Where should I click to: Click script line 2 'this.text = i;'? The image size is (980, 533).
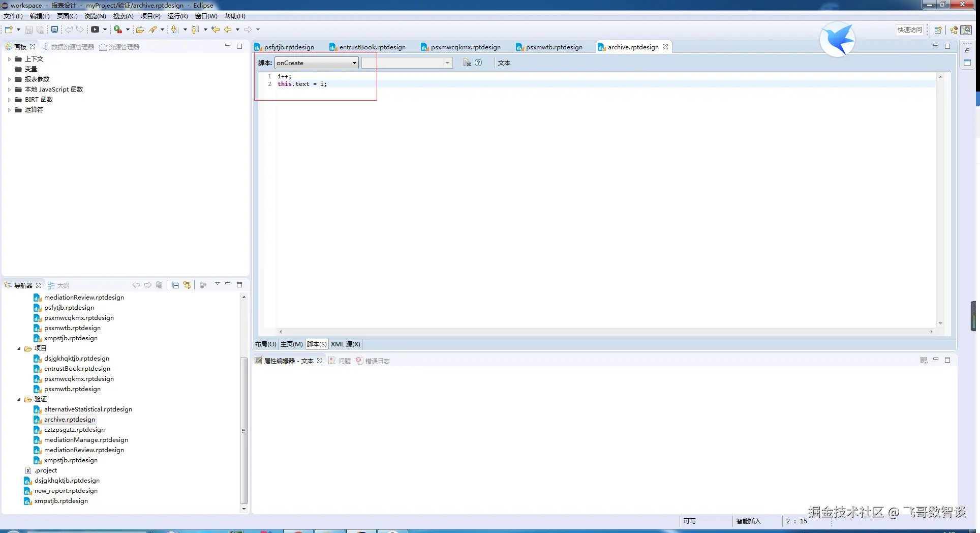[x=302, y=84]
